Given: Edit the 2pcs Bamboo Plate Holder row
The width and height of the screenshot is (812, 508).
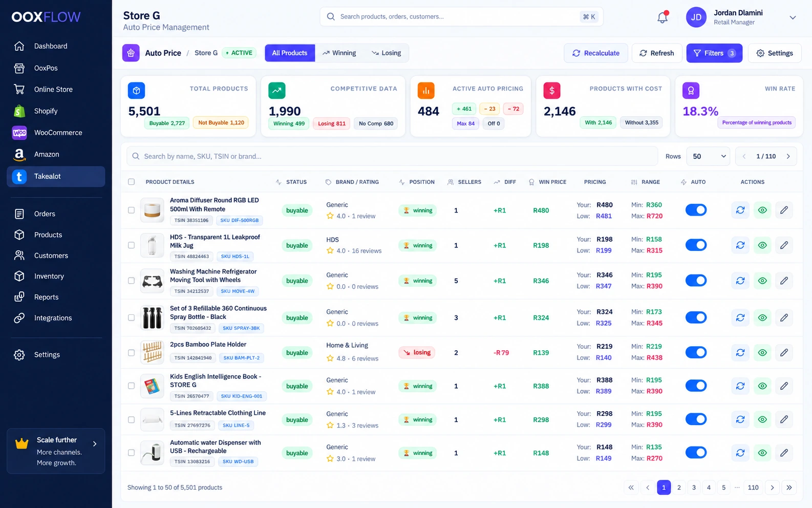Looking at the screenshot, I should coord(784,352).
